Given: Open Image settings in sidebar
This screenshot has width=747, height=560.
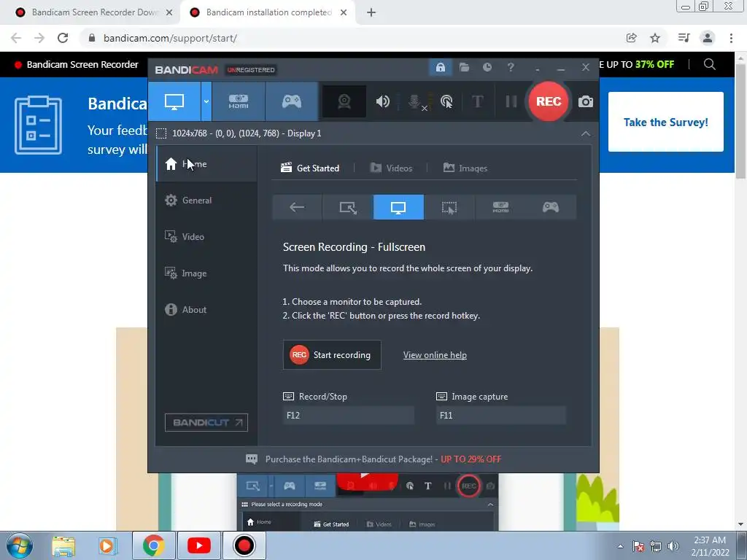Looking at the screenshot, I should (206, 273).
